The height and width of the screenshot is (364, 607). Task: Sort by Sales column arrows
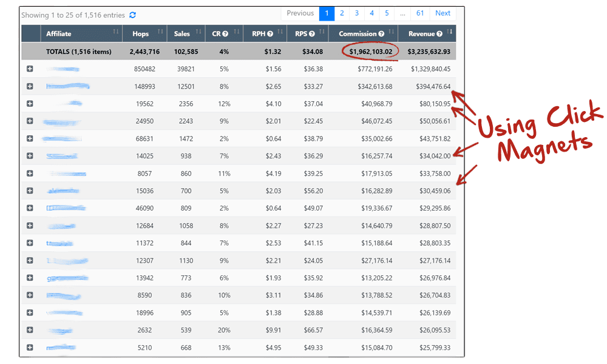point(198,32)
